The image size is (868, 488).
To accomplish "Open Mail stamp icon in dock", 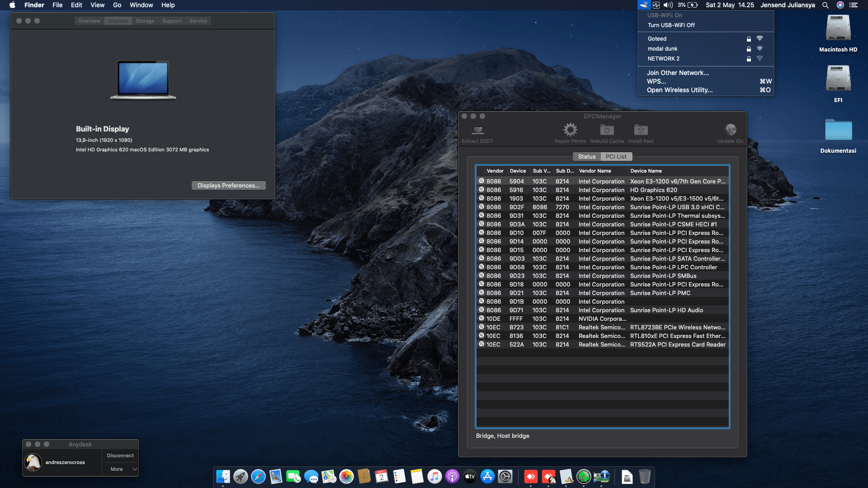I will (276, 476).
